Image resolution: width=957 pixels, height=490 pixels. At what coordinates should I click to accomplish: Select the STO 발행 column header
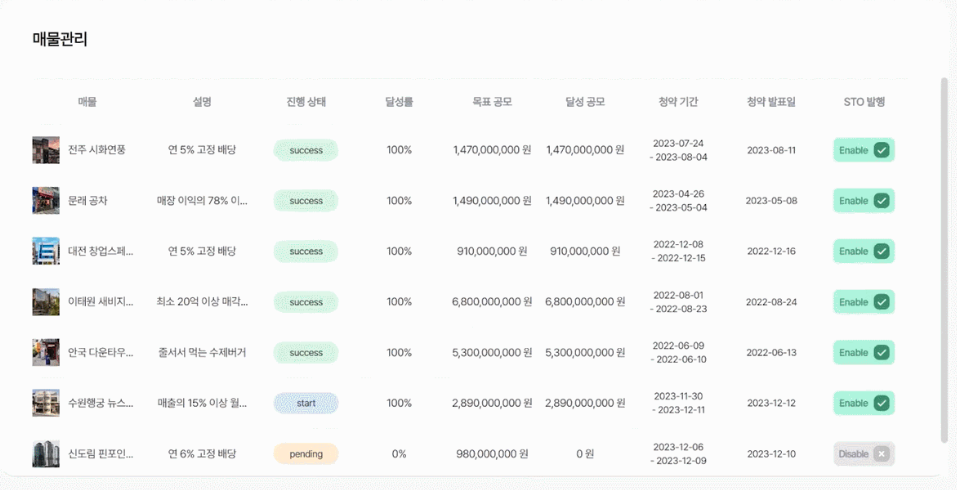pos(864,103)
